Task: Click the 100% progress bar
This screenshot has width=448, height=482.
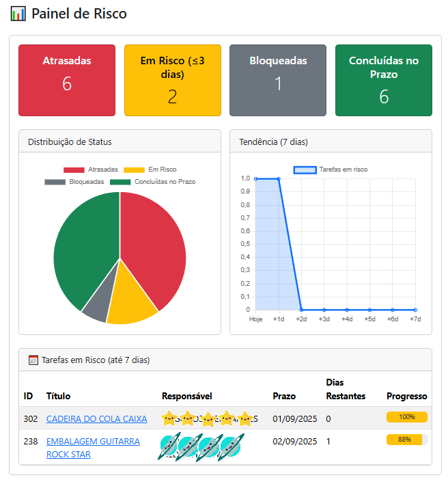Action: [406, 417]
